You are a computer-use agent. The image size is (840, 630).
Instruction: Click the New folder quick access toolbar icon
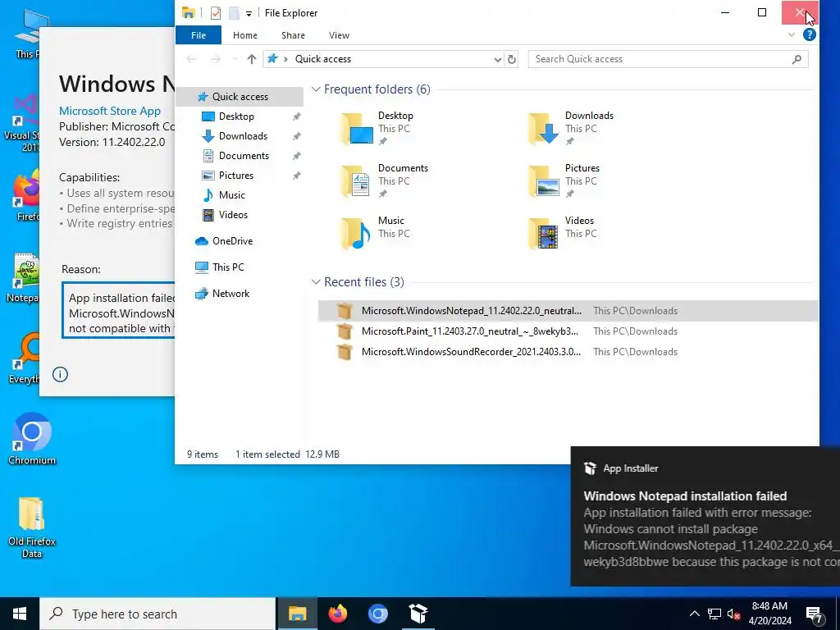(234, 13)
